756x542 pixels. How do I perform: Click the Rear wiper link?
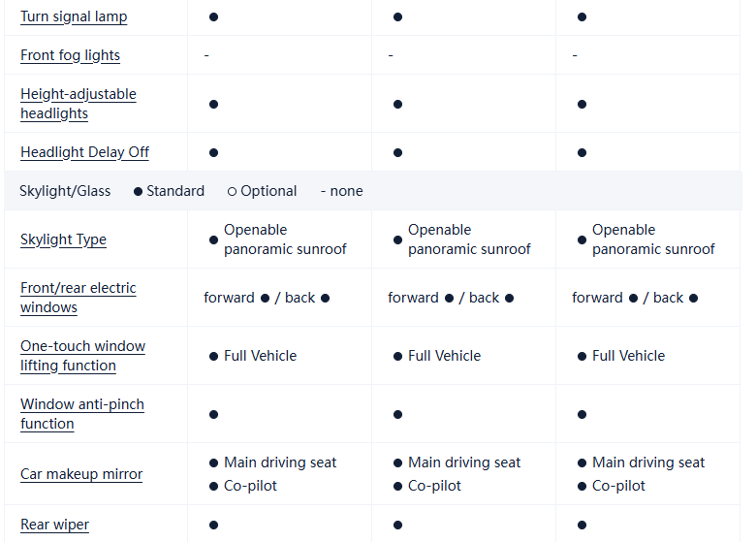click(x=54, y=525)
